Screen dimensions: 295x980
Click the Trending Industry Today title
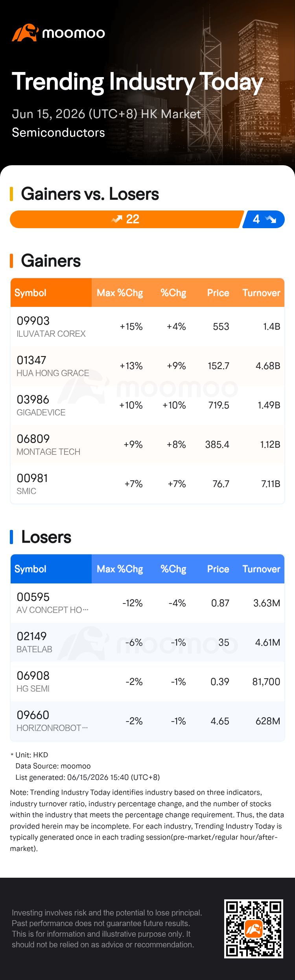(137, 82)
